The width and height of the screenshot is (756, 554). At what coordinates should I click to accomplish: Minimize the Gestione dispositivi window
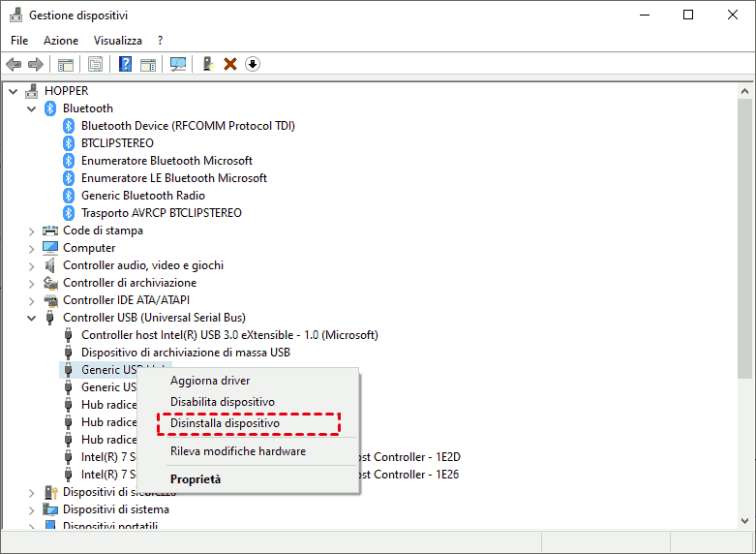tap(645, 15)
